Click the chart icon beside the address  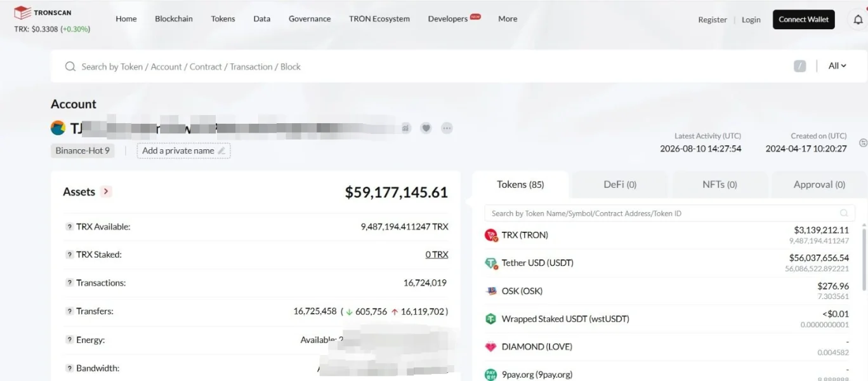pyautogui.click(x=405, y=128)
